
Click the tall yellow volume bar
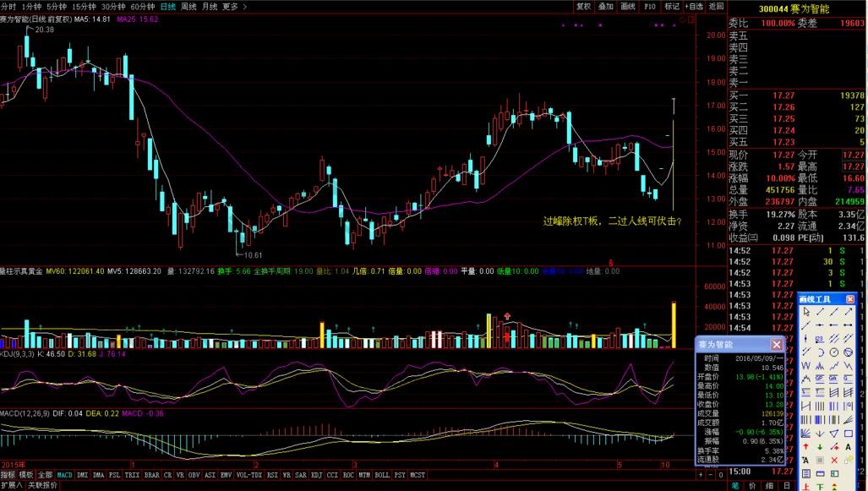[674, 325]
